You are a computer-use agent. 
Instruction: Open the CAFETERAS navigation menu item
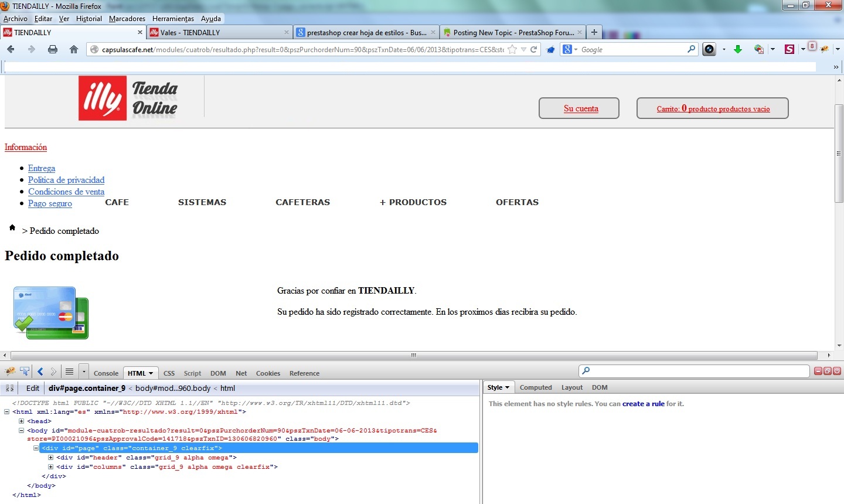click(x=303, y=202)
